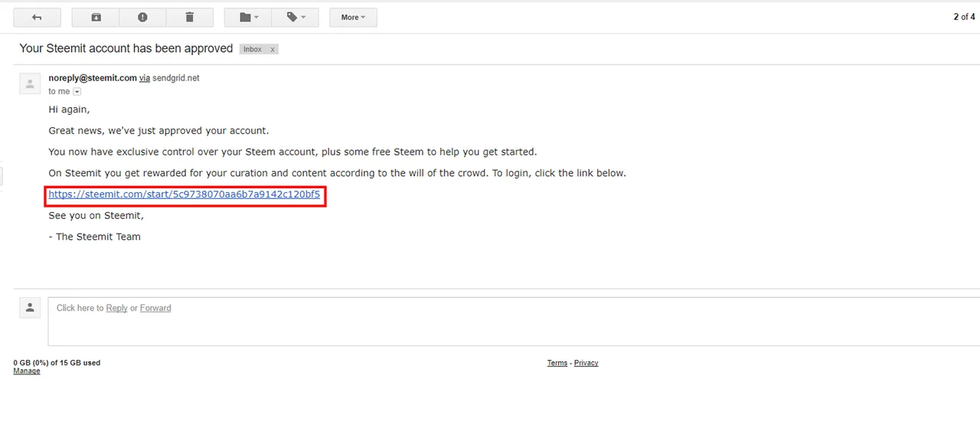This screenshot has height=441, width=980.
Task: Click sender name noreply@steemit.com
Action: click(x=93, y=78)
